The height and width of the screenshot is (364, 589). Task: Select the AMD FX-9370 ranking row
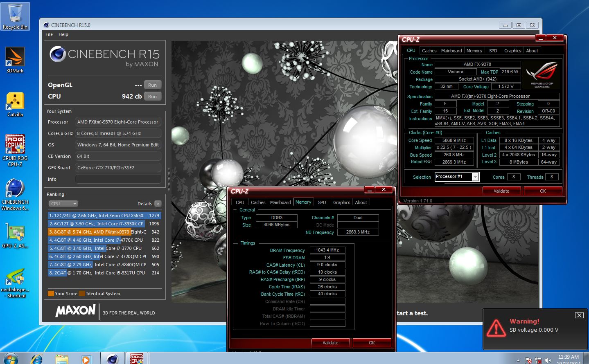coord(104,232)
